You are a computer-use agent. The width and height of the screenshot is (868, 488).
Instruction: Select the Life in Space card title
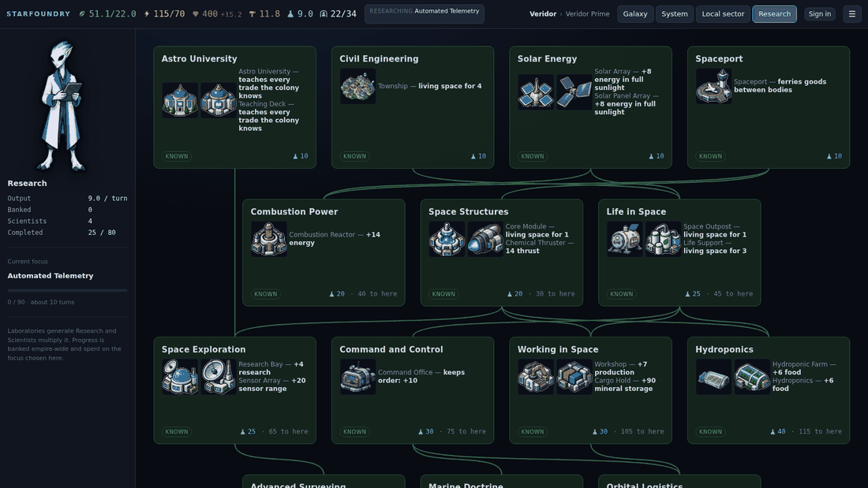tap(636, 211)
